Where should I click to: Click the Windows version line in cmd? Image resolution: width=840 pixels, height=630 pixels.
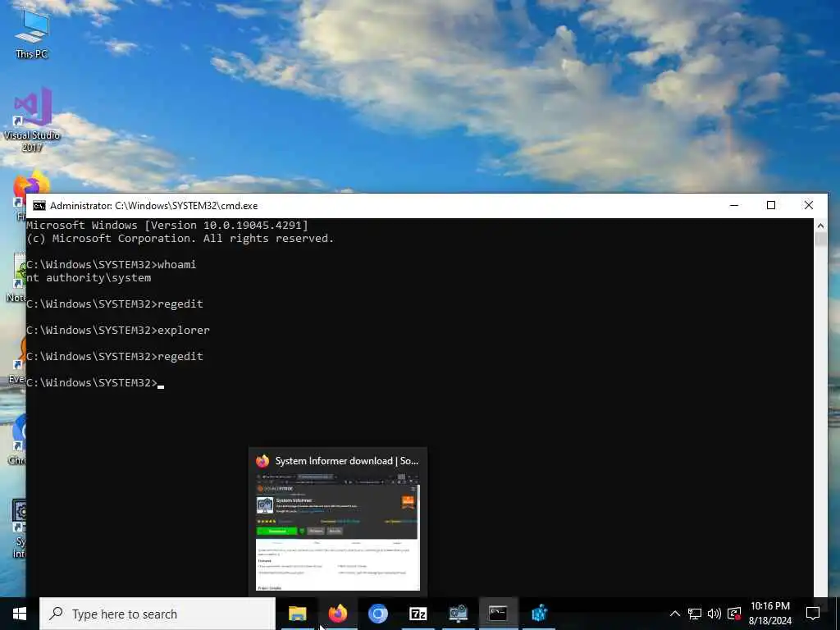(x=167, y=225)
